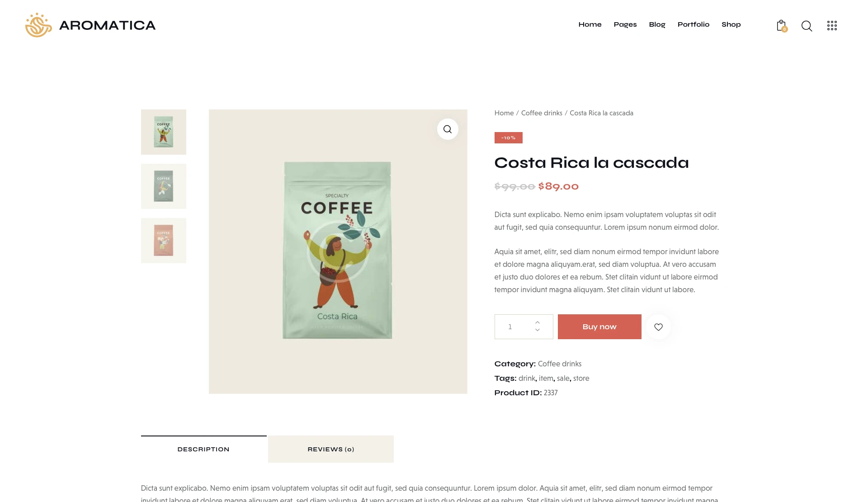Select the green coffee bag thumbnail
The width and height of the screenshot is (868, 502).
164,132
